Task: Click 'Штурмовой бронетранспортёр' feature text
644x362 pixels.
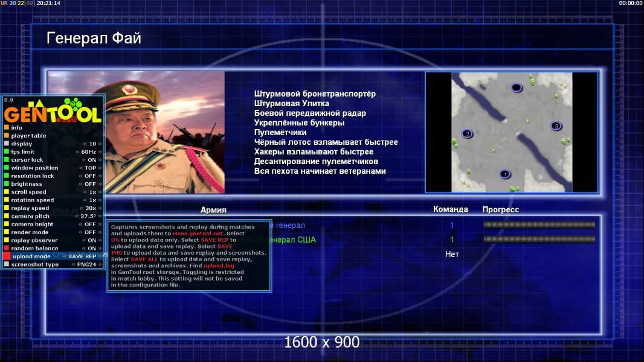Action: (315, 94)
